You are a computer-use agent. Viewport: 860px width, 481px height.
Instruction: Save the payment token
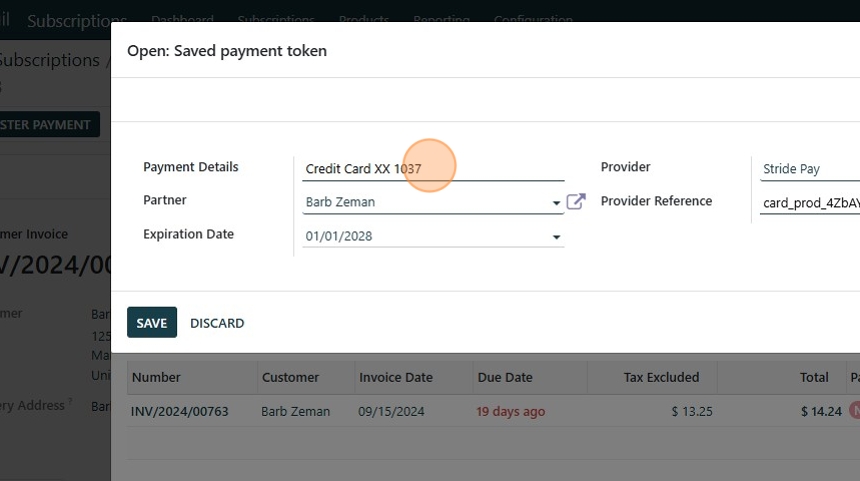coord(151,323)
